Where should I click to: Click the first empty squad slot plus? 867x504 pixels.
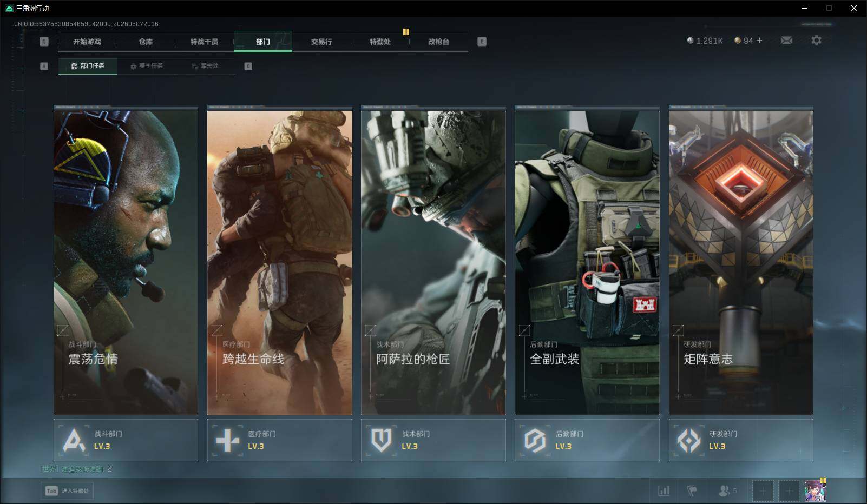763,491
